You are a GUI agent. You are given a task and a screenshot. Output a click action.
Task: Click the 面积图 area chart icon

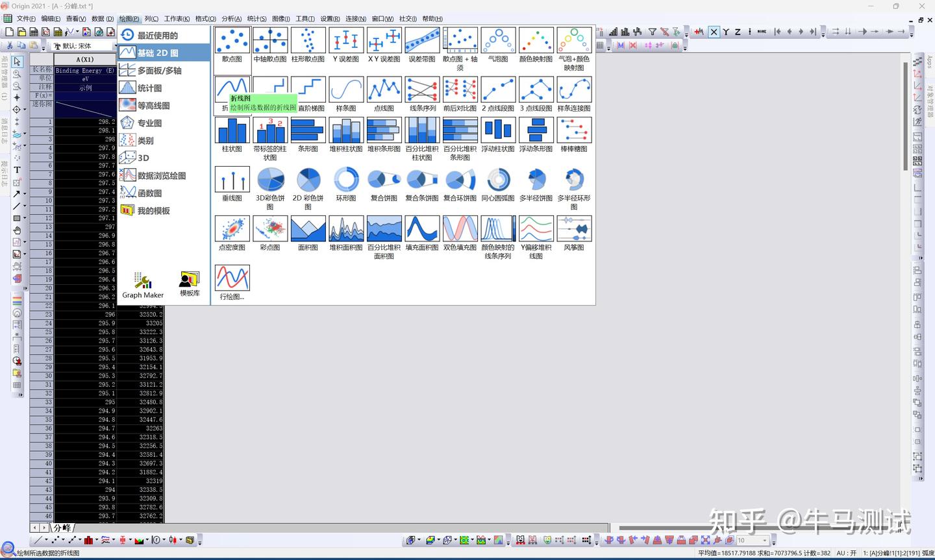click(x=308, y=228)
